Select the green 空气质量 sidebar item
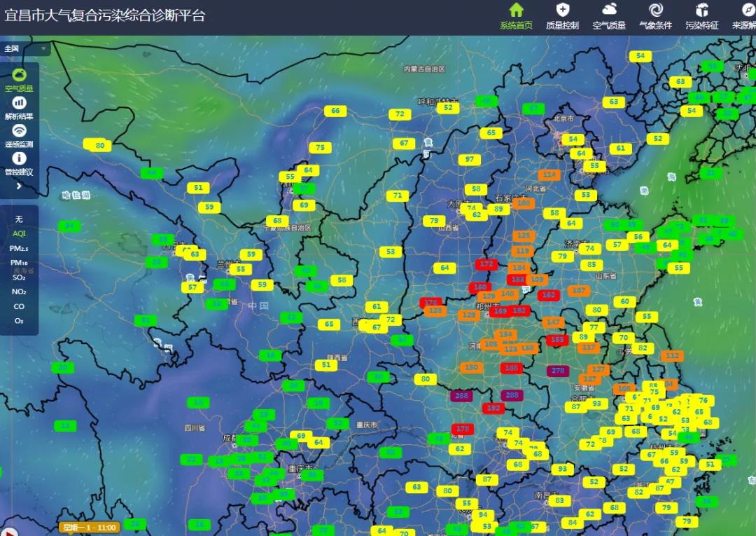 coord(19,76)
